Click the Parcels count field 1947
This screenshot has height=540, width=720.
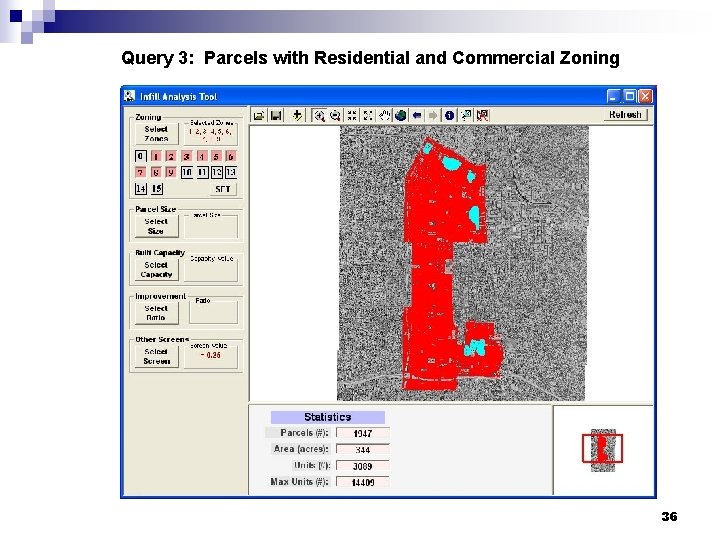[x=363, y=433]
